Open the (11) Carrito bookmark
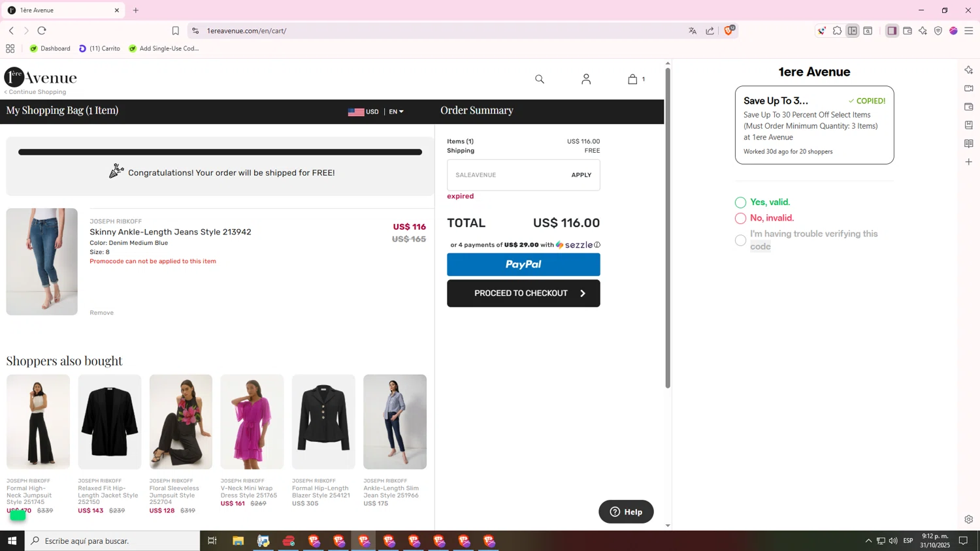The width and height of the screenshot is (980, 551). click(x=99, y=48)
